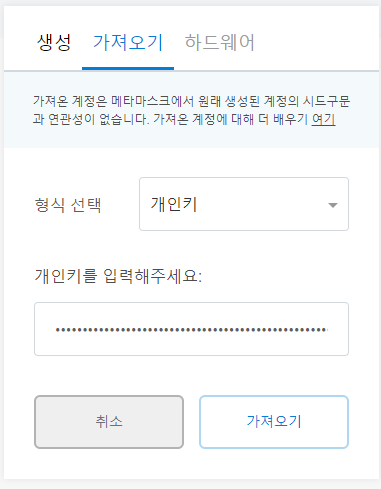Select the 가져오기 tab

(x=128, y=43)
